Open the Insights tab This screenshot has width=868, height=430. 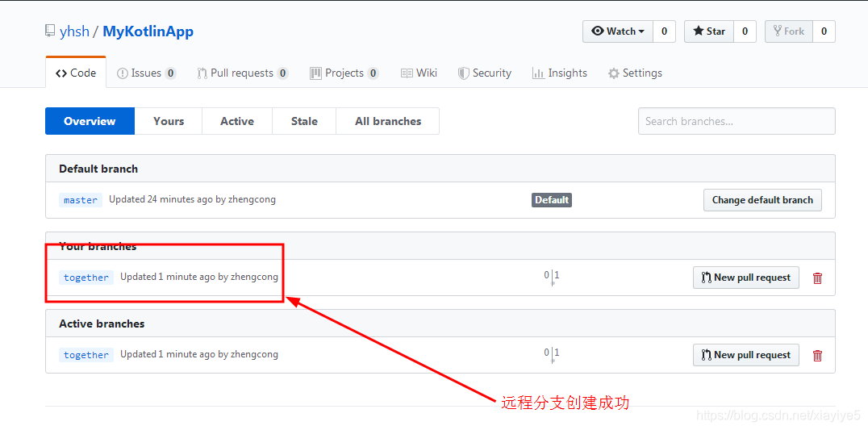[560, 73]
